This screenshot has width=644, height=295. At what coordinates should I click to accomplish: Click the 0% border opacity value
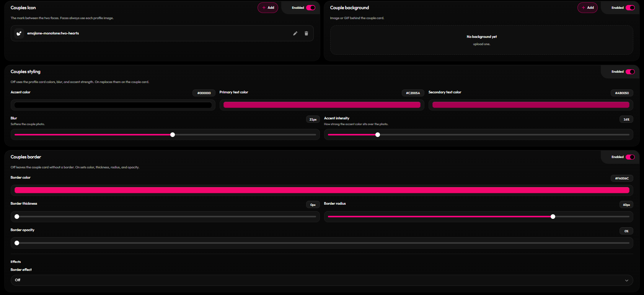(x=626, y=231)
